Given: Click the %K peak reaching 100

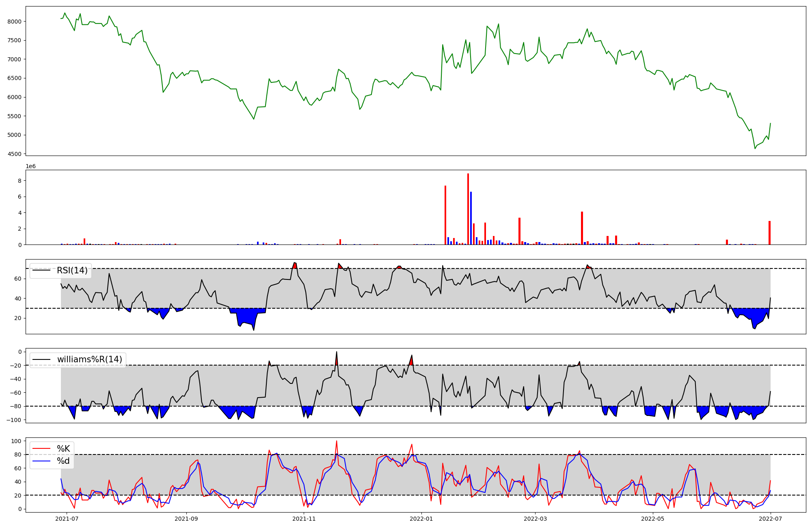Looking at the screenshot, I should click(x=336, y=441).
